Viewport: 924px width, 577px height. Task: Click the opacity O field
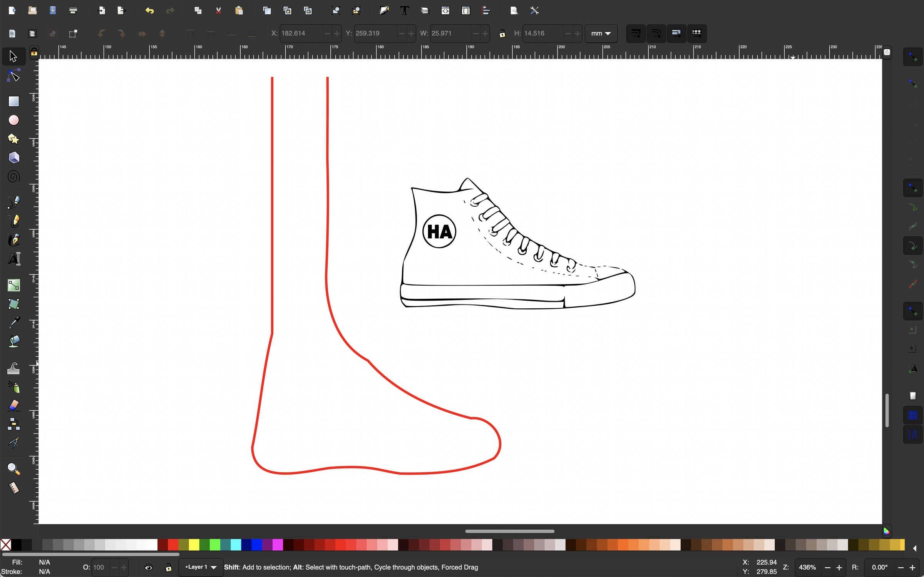click(x=100, y=567)
